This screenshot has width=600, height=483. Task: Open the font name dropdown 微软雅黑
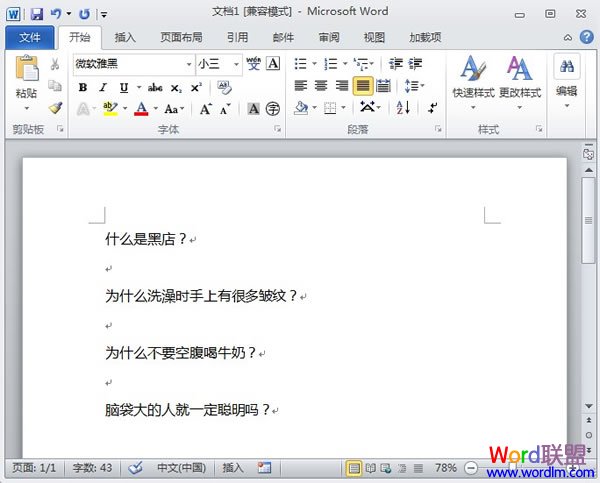[189, 64]
